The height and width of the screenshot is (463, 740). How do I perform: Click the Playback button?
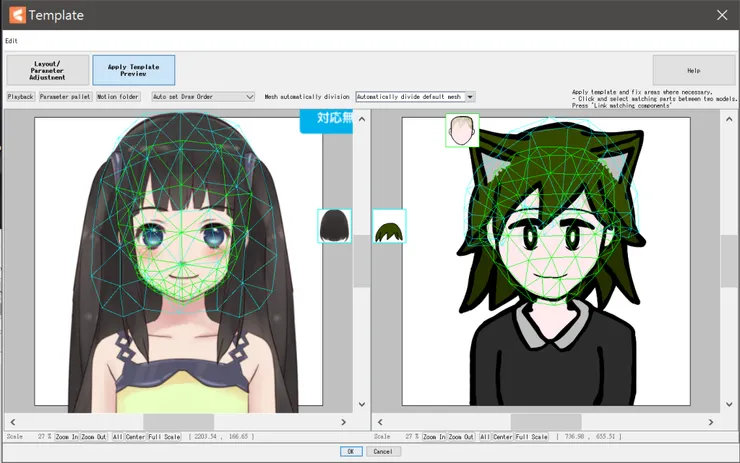pos(20,97)
